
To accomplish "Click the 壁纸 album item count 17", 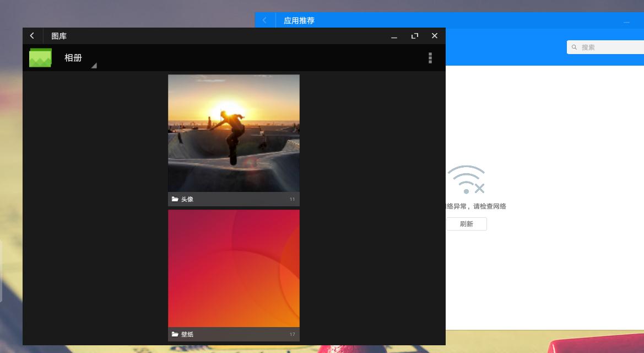I will [x=293, y=335].
